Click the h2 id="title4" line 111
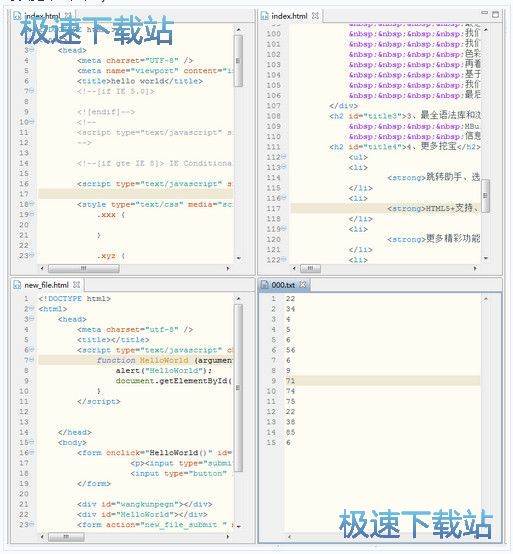The image size is (513, 554). (405, 146)
